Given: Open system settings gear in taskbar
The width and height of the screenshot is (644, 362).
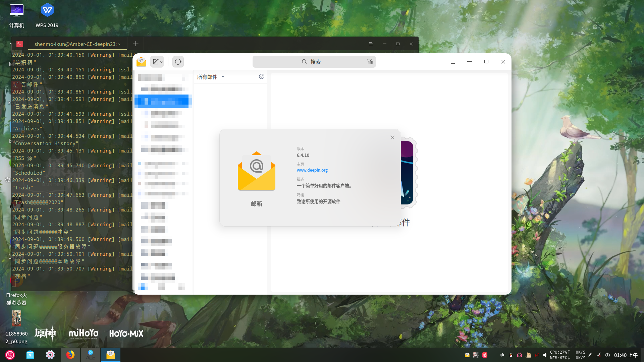Looking at the screenshot, I should click(x=50, y=355).
